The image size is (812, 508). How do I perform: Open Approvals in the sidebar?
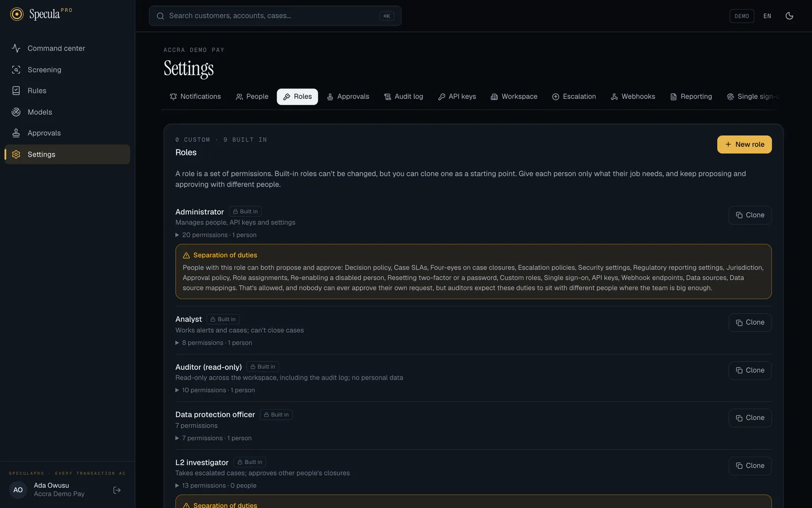(67, 133)
